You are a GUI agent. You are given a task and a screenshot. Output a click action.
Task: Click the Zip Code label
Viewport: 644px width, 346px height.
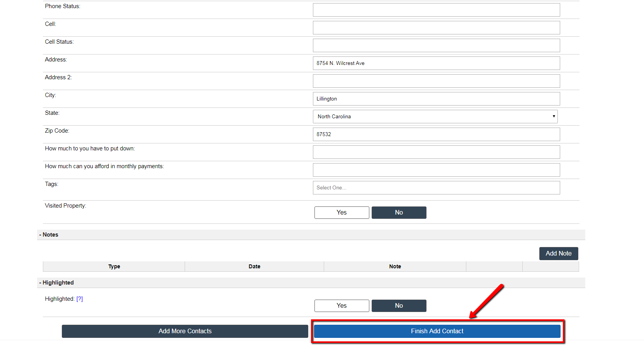pyautogui.click(x=57, y=131)
